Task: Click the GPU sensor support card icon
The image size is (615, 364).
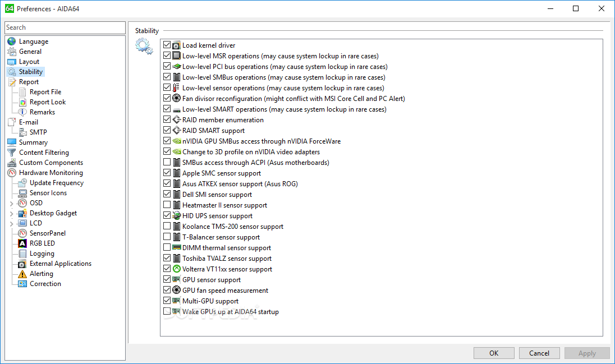Action: (177, 279)
